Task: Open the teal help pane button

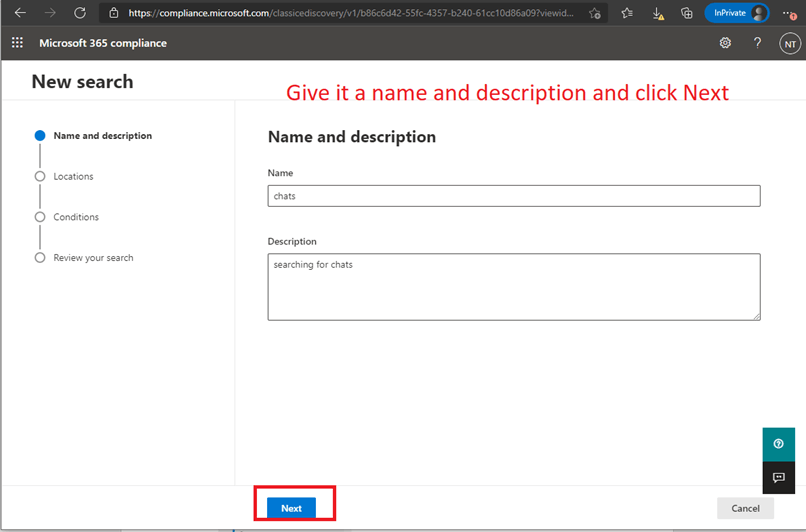Action: (x=779, y=444)
